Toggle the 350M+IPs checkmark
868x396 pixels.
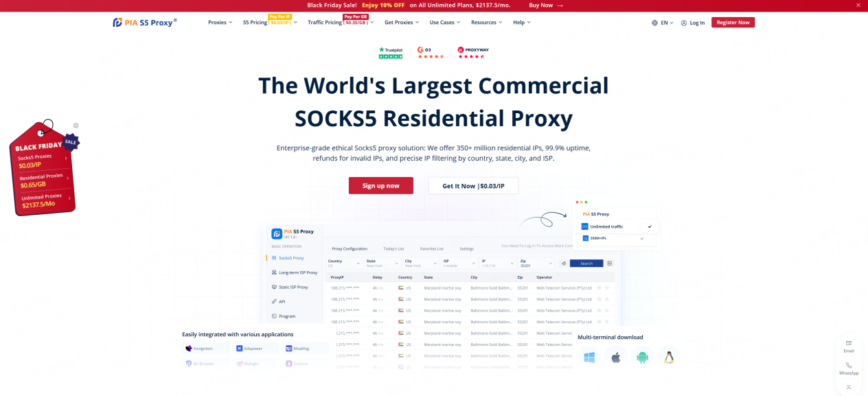641,239
